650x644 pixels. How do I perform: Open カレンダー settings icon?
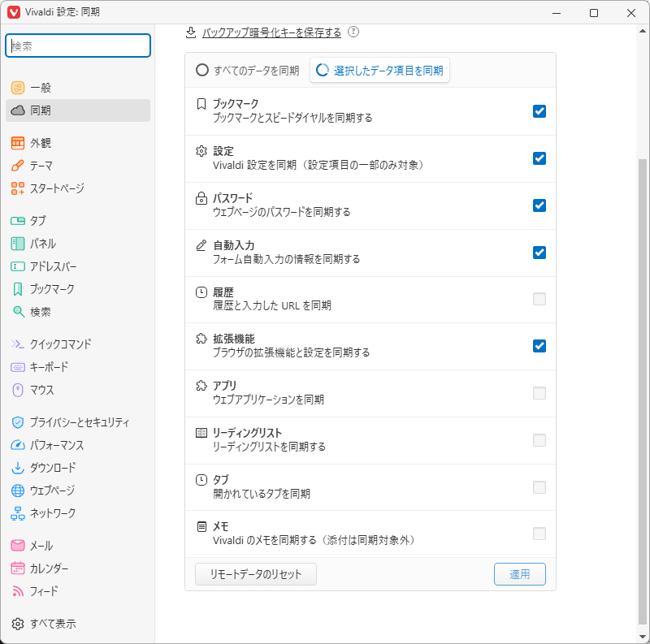[17, 568]
